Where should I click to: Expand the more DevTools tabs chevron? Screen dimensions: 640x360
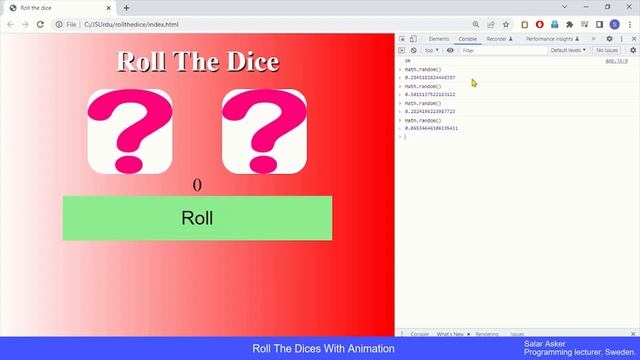[594, 39]
